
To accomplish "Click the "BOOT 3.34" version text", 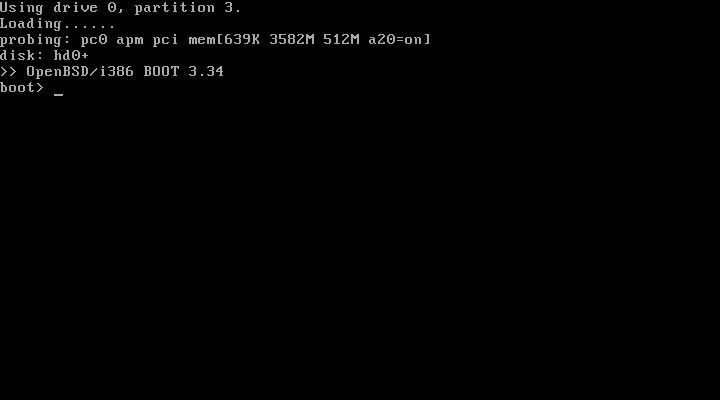I will (184, 71).
